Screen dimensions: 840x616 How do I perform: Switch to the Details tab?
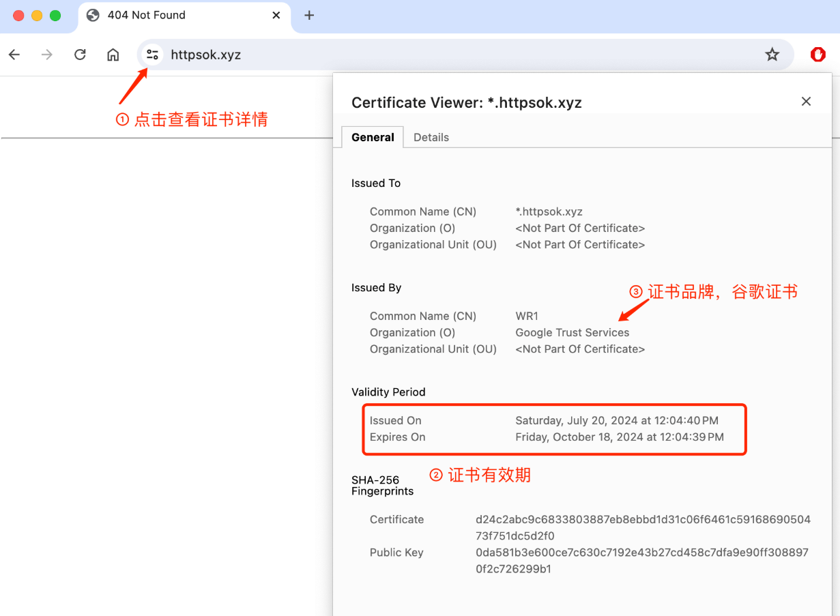431,137
